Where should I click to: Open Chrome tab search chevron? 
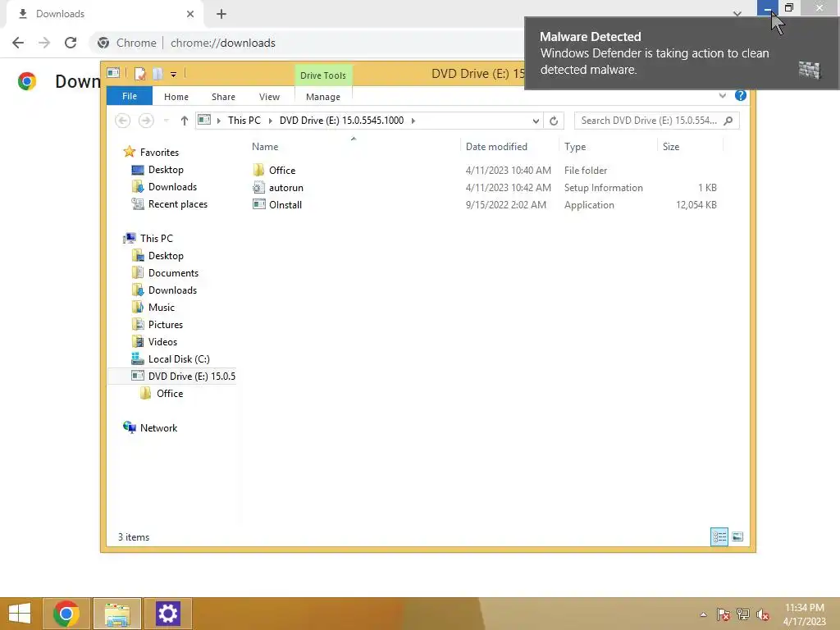click(737, 13)
